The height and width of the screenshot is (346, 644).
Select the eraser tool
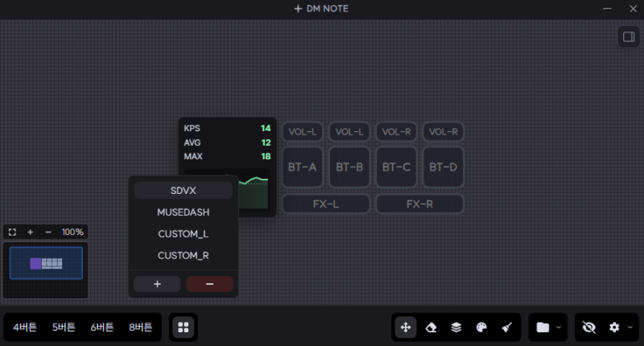(x=431, y=327)
